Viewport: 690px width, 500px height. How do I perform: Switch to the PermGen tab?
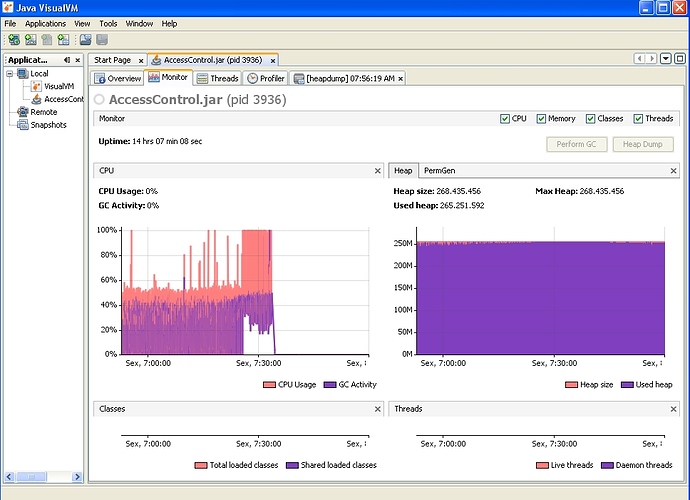point(439,170)
